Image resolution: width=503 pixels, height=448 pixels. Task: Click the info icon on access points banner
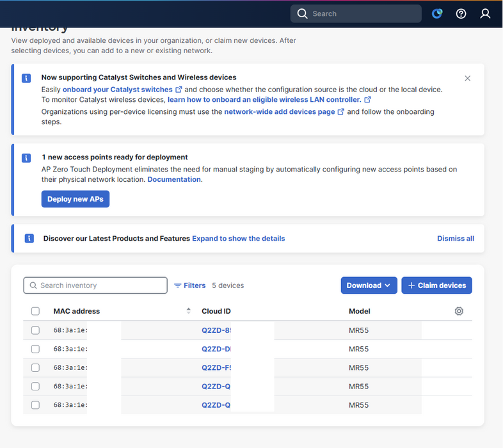tap(26, 158)
